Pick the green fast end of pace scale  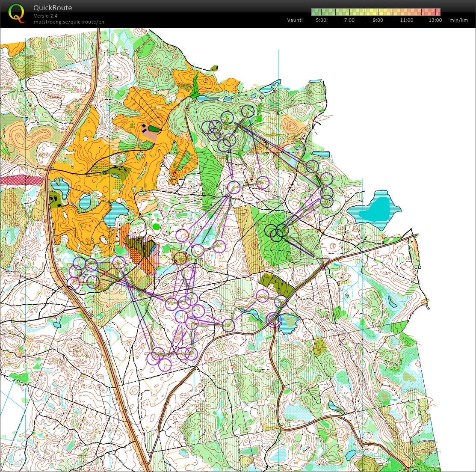[316, 12]
